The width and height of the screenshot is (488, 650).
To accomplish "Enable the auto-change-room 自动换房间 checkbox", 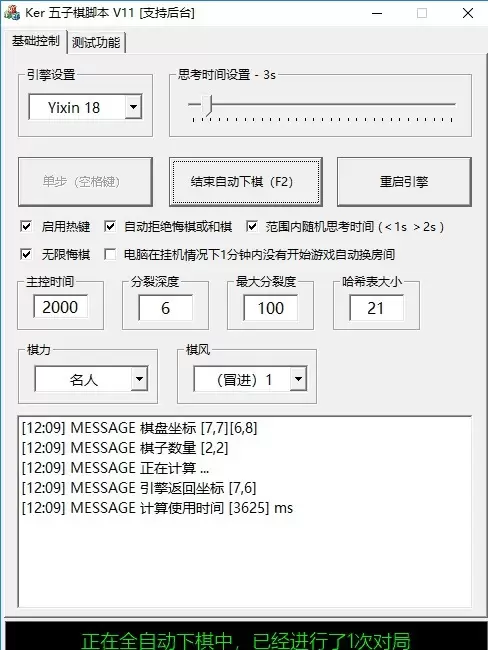I will pos(110,254).
